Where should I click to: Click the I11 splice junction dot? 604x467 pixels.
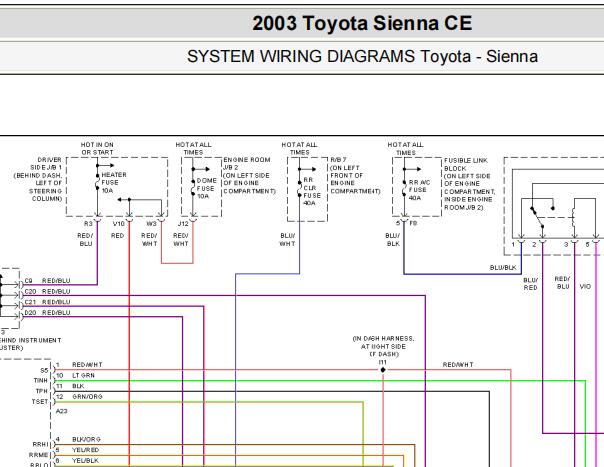pos(383,370)
